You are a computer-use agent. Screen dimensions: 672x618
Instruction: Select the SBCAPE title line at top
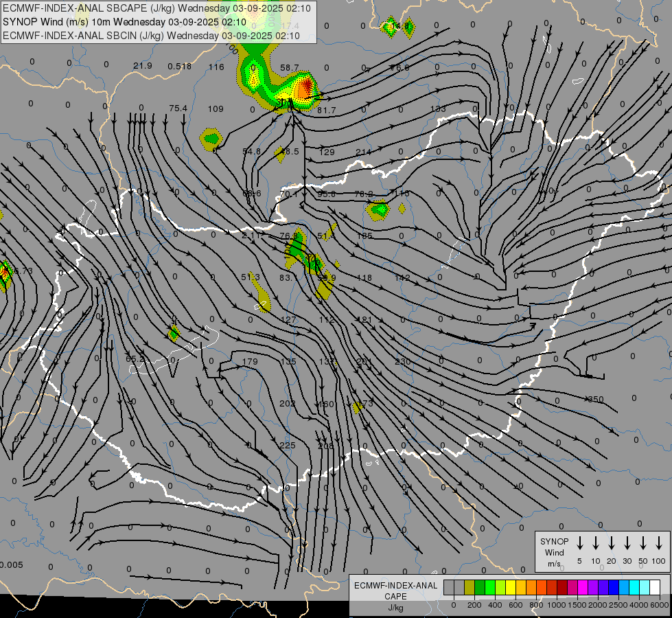point(157,8)
